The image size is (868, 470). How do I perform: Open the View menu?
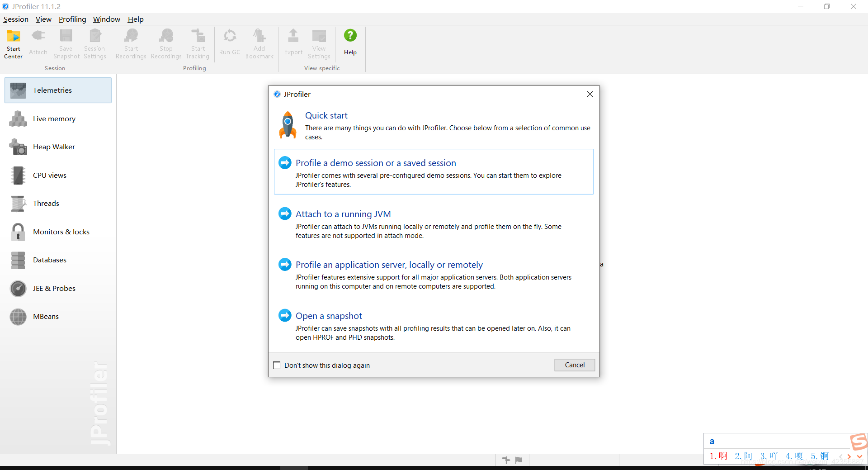[43, 19]
